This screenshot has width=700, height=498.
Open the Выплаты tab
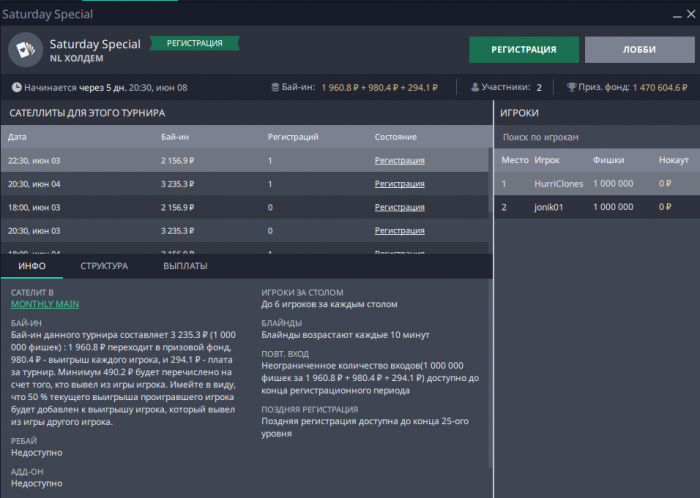[x=185, y=266]
